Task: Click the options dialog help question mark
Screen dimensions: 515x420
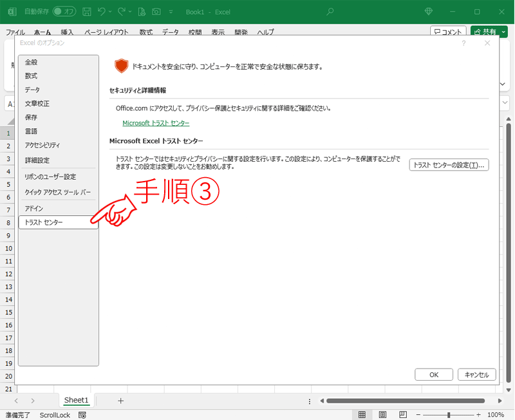Action: click(x=464, y=43)
